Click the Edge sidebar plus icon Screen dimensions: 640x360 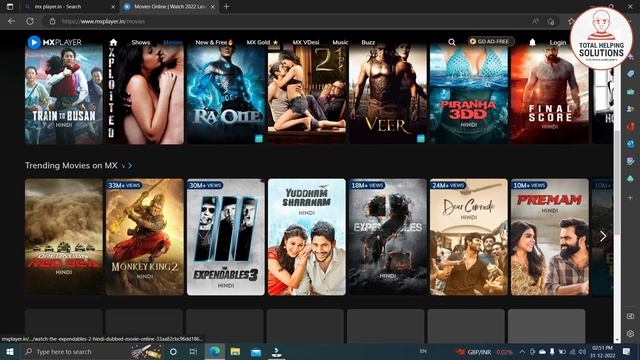coord(631,198)
